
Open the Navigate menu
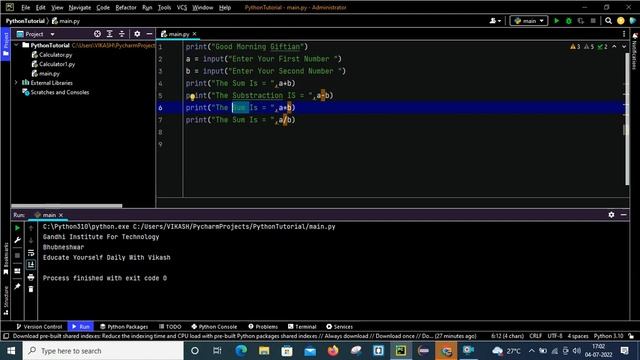(x=80, y=7)
